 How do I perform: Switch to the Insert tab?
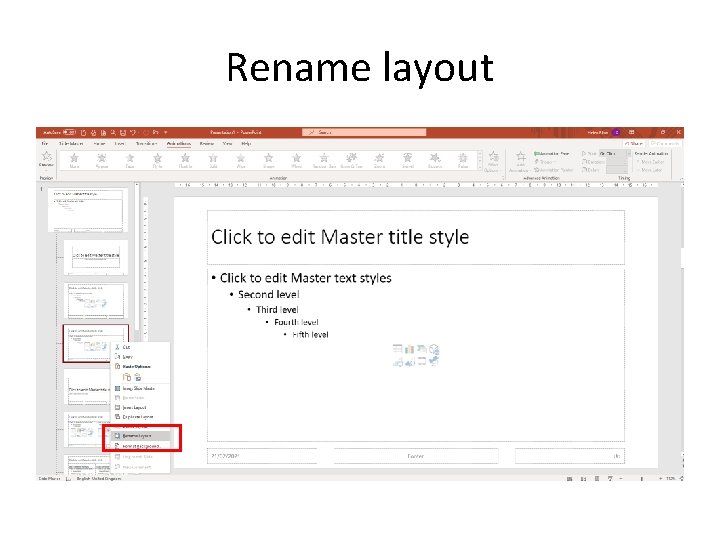(x=120, y=144)
